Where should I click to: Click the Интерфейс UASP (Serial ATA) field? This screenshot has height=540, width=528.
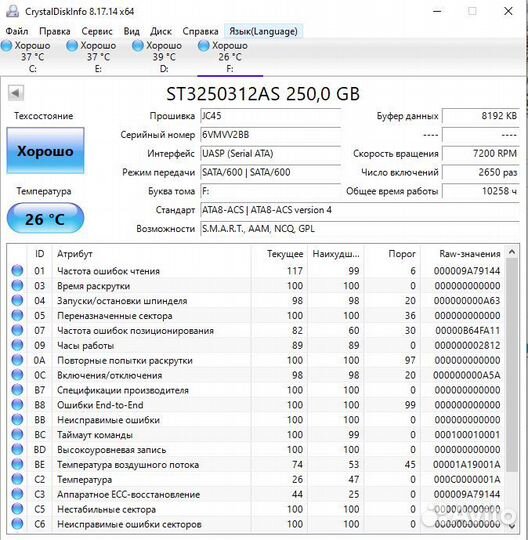pos(270,153)
